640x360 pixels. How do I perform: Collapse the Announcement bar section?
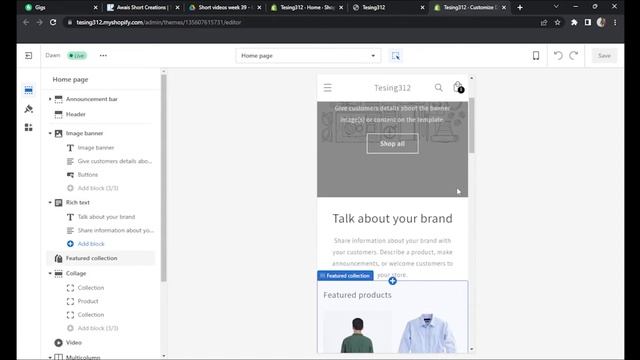coord(50,99)
